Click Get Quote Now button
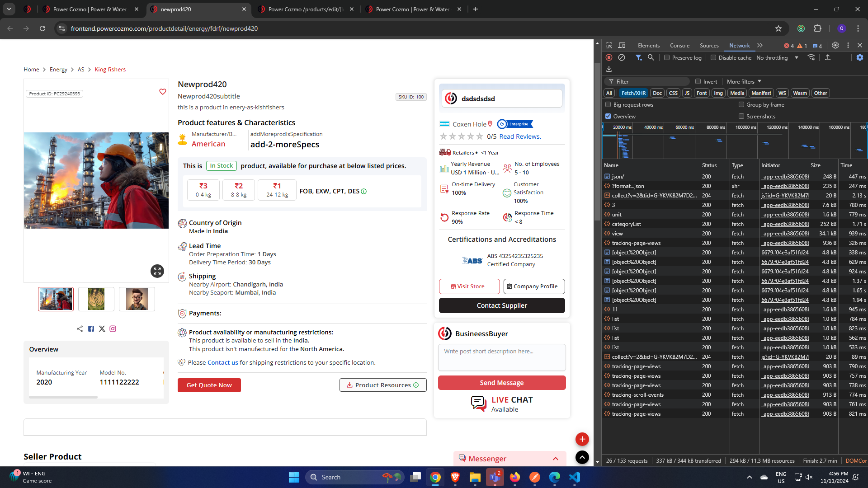Screen dimensions: 868x488 209,385
